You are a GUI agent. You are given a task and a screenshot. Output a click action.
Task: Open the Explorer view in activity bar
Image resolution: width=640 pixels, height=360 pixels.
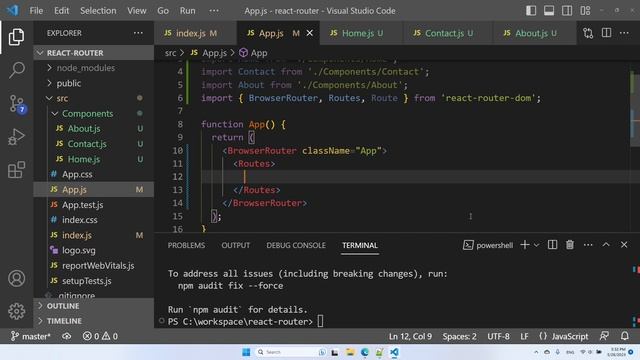pos(16,37)
